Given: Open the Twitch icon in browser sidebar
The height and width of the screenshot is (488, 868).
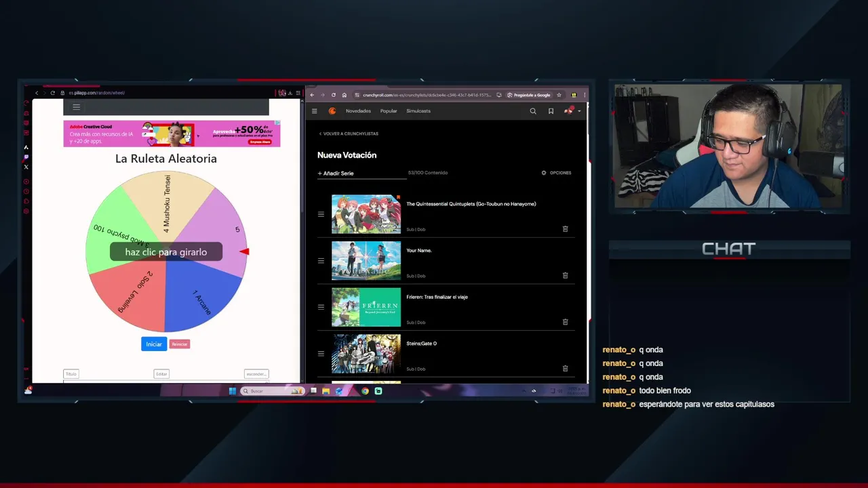Looking at the screenshot, I should (26, 157).
